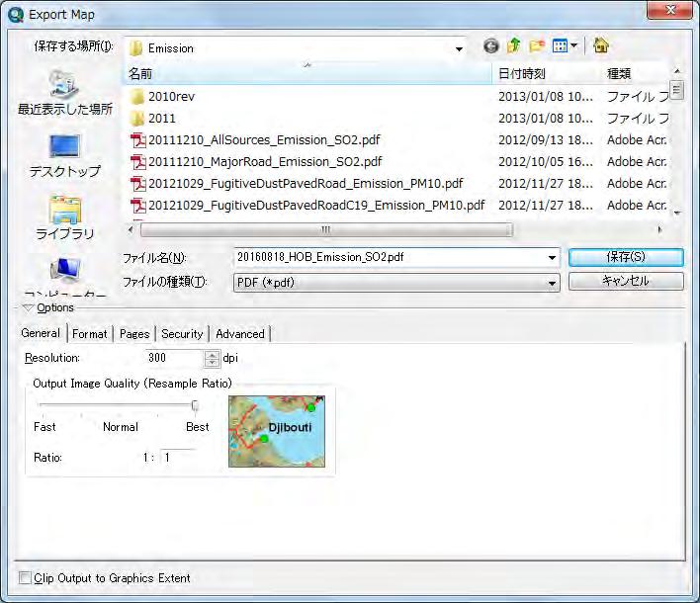Open the Pages tab

pyautogui.click(x=134, y=334)
